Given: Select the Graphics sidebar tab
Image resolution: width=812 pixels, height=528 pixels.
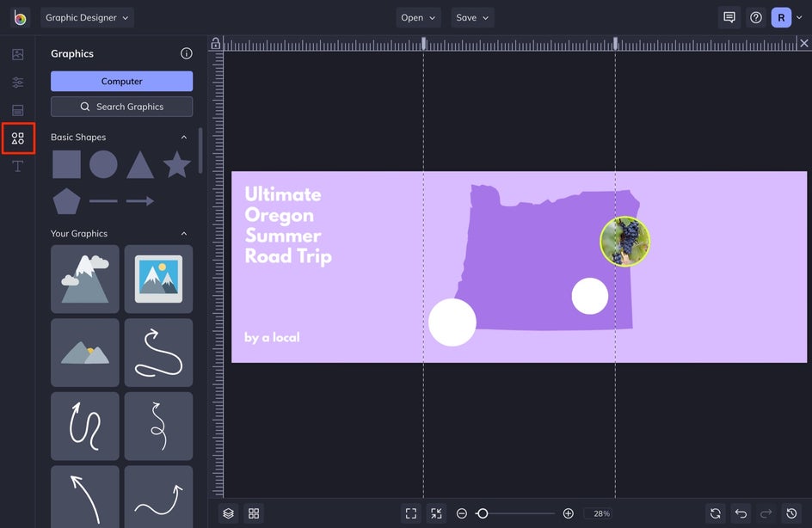Looking at the screenshot, I should point(17,138).
